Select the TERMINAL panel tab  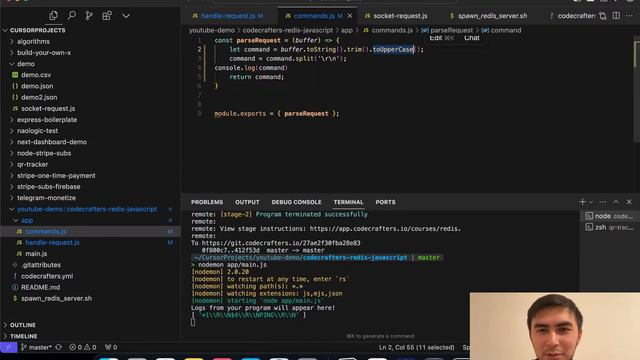[x=348, y=202]
